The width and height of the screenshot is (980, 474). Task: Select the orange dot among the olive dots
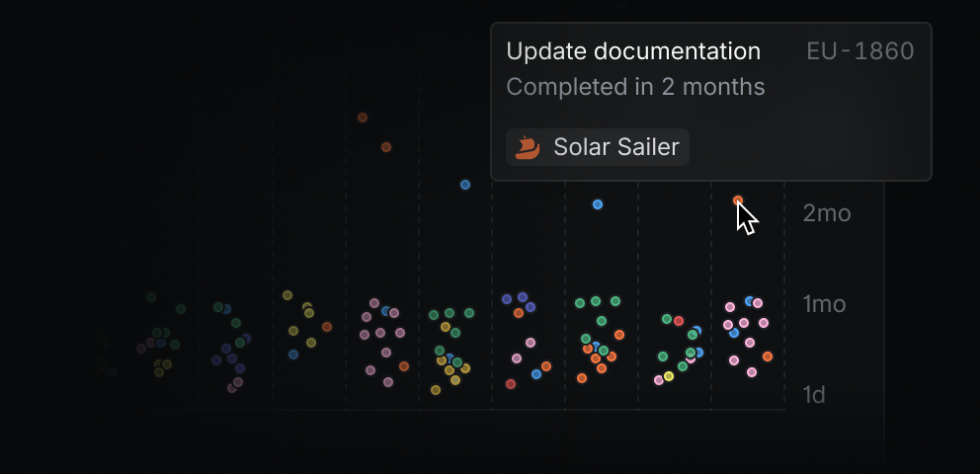[x=327, y=327]
